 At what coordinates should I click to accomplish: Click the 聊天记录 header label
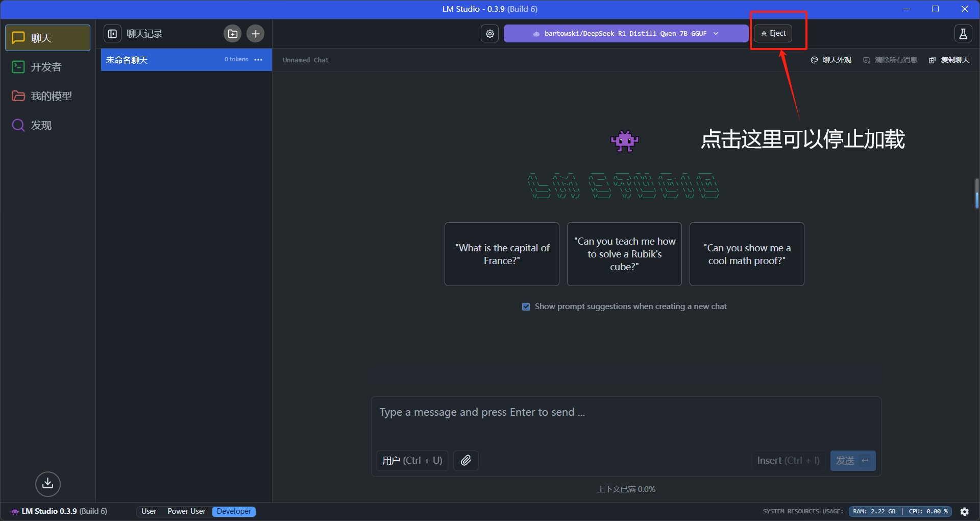click(x=144, y=34)
